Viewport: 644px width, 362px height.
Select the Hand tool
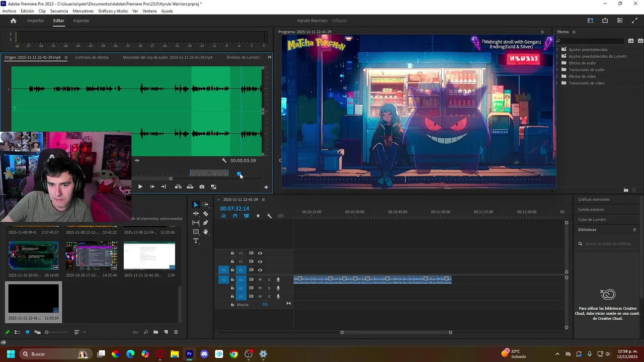(x=205, y=232)
